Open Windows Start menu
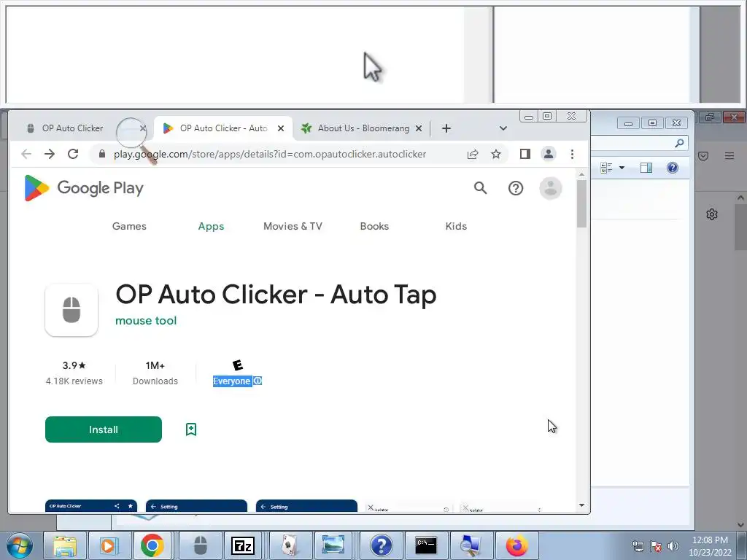 [20, 545]
